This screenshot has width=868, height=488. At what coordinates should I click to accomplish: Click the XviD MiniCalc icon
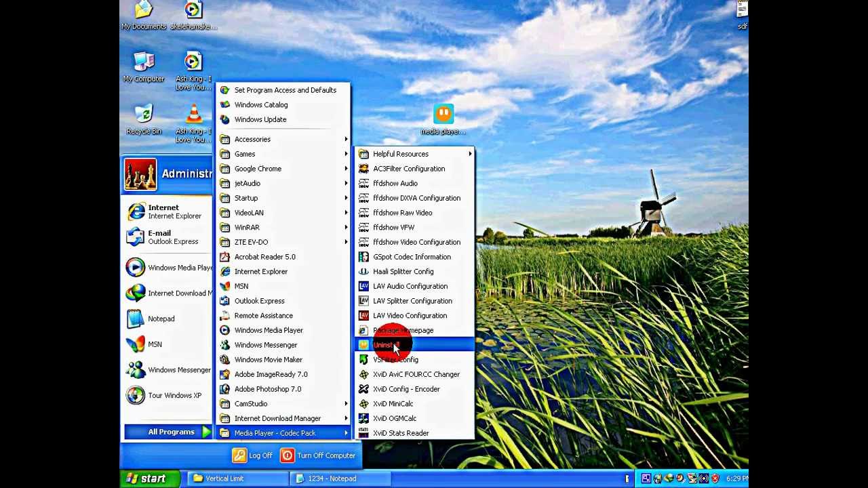(363, 404)
